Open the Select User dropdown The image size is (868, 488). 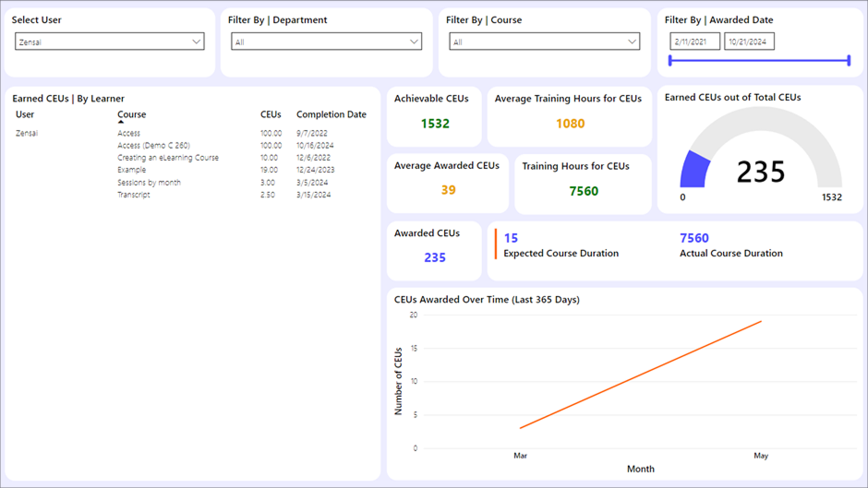[x=109, y=42]
